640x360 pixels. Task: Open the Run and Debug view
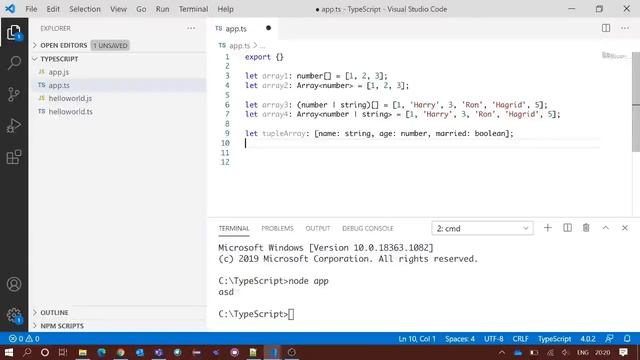[14, 126]
